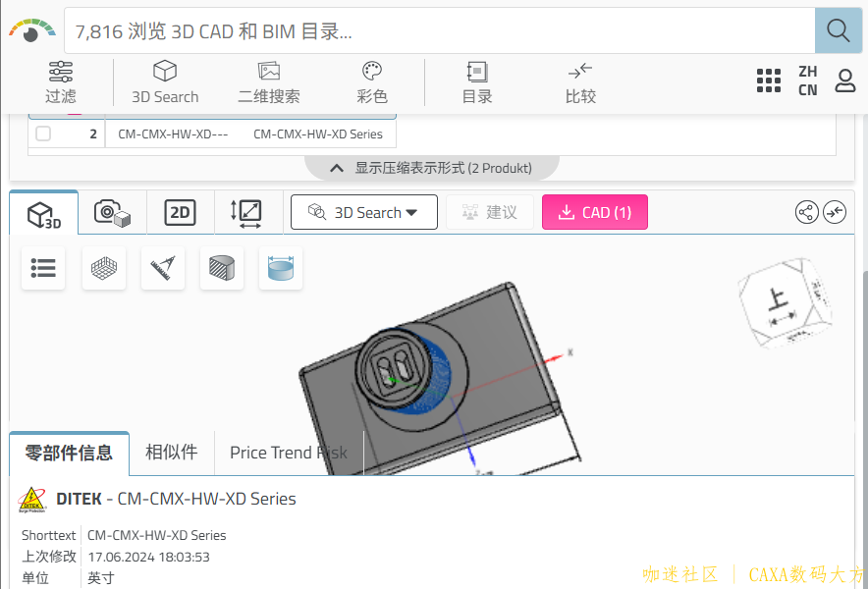The image size is (868, 589).
Task: Activate the measure tool icon
Action: tap(163, 268)
